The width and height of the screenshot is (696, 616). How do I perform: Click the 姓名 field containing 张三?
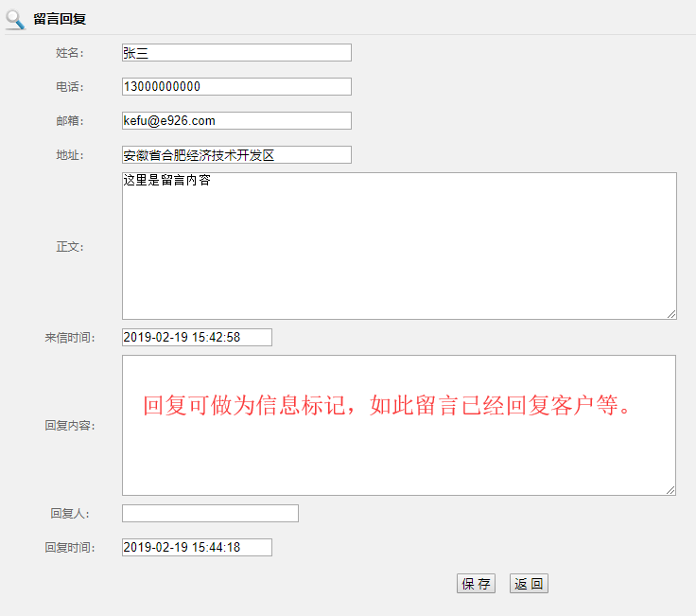tap(236, 53)
